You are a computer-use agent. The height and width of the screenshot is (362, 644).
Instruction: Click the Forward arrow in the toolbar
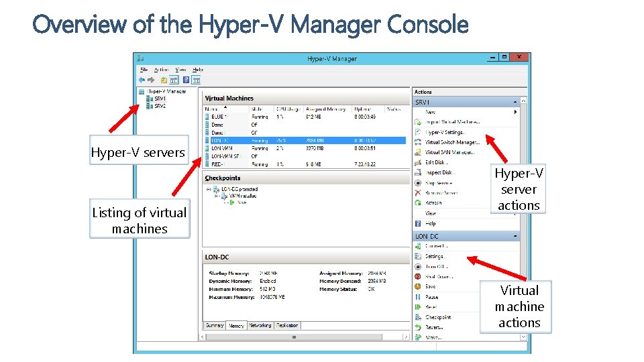(x=151, y=80)
